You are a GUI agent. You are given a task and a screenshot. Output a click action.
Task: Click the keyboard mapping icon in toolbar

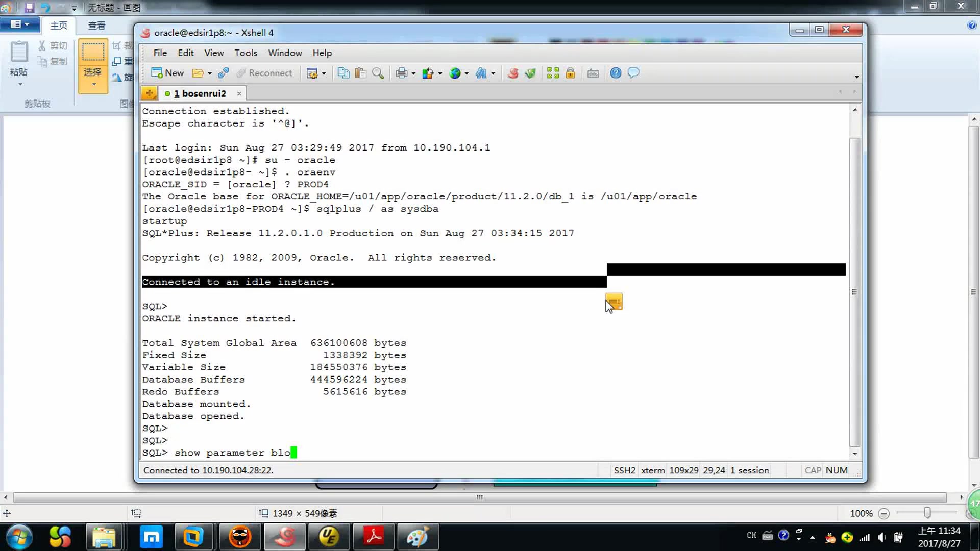click(x=593, y=73)
